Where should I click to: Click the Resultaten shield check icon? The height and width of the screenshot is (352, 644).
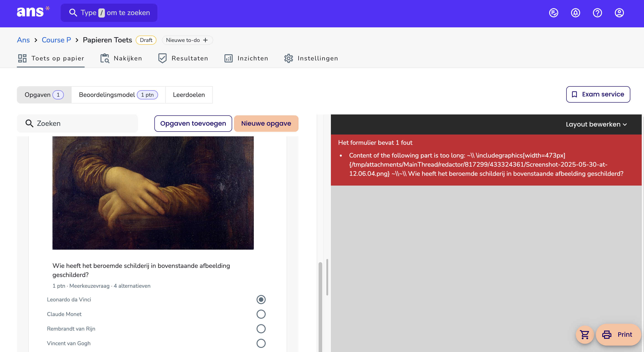pos(163,58)
